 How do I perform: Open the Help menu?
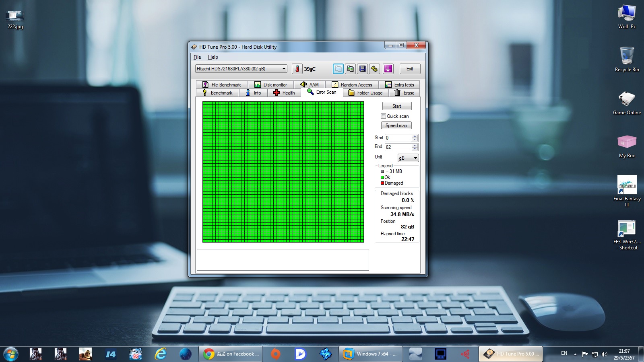pos(213,57)
